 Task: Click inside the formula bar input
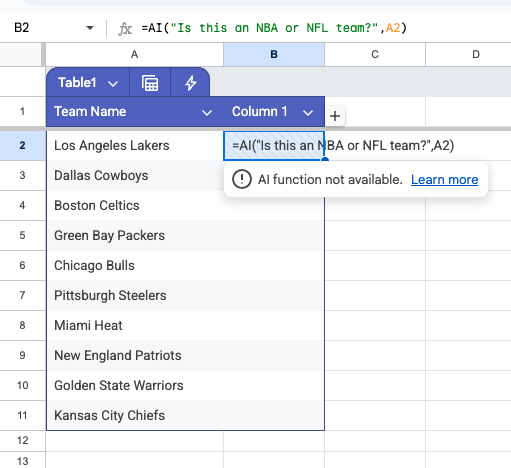coord(323,28)
